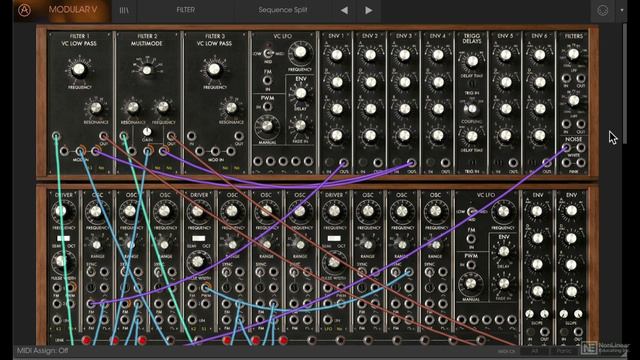
Task: Toggle the Trigg Delays COUPLING switch
Action: [471, 109]
